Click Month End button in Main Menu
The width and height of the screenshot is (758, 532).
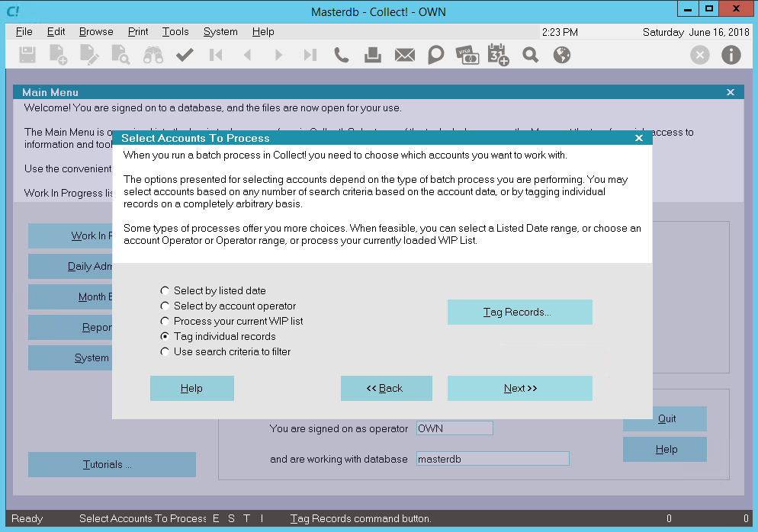point(70,296)
